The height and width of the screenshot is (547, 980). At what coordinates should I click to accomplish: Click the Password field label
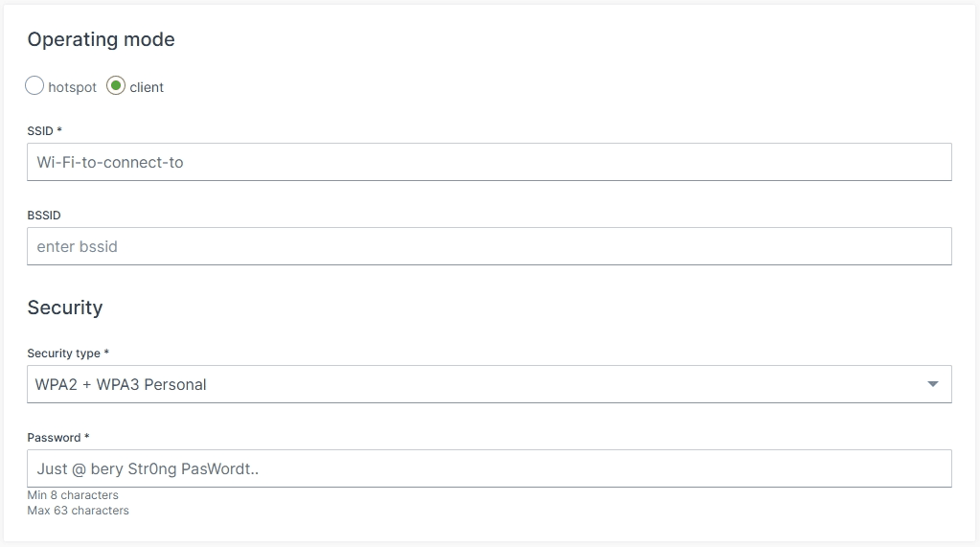[x=54, y=438]
